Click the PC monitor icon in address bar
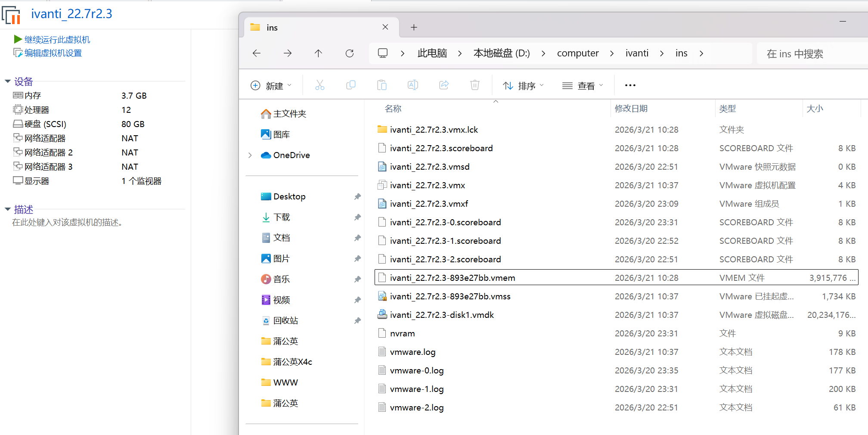The height and width of the screenshot is (435, 868). click(383, 53)
